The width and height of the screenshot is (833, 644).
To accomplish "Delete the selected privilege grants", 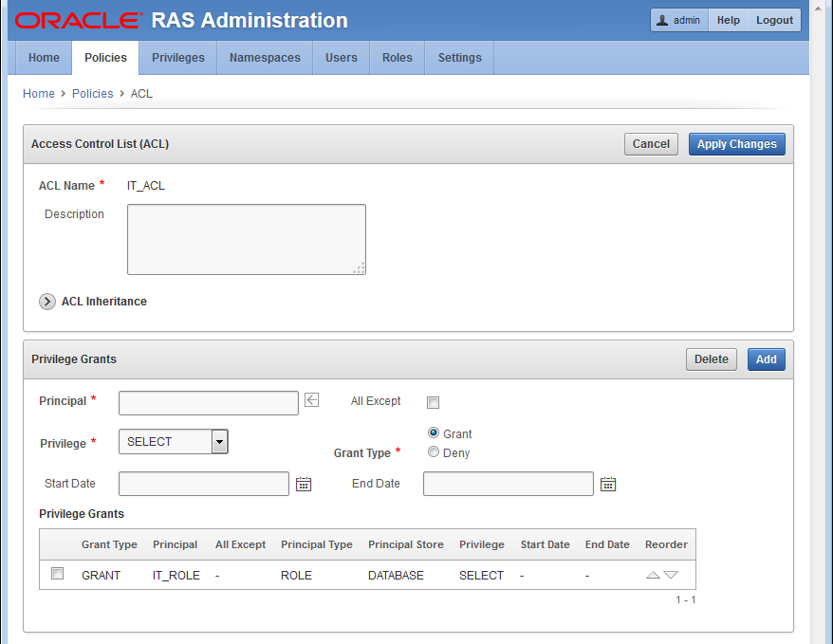I will click(711, 359).
